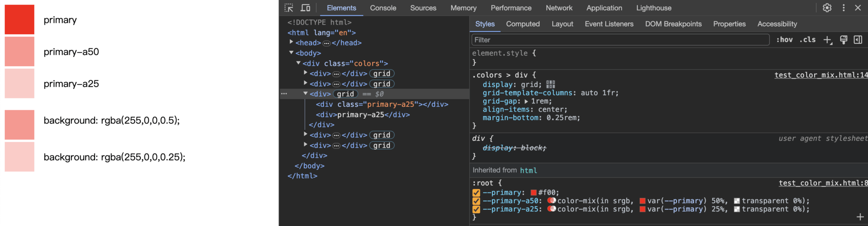
Task: Disable the --primary-a50 property checkbox
Action: (x=476, y=201)
